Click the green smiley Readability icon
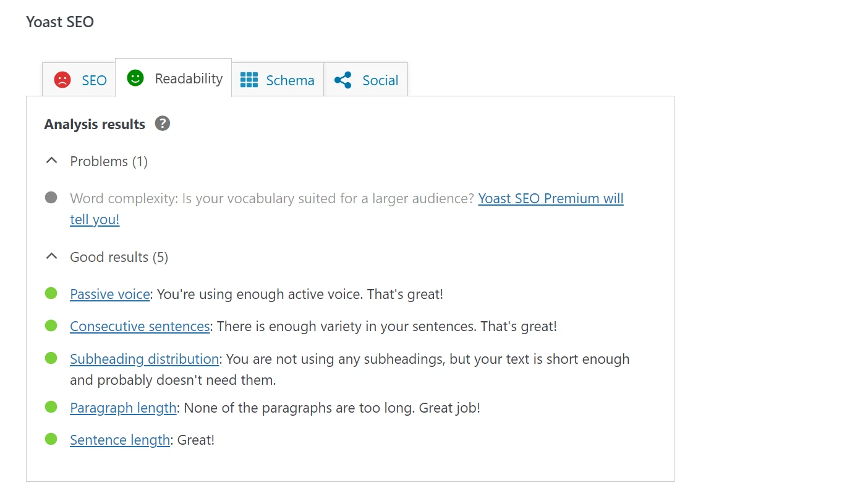The width and height of the screenshot is (868, 496). [135, 78]
